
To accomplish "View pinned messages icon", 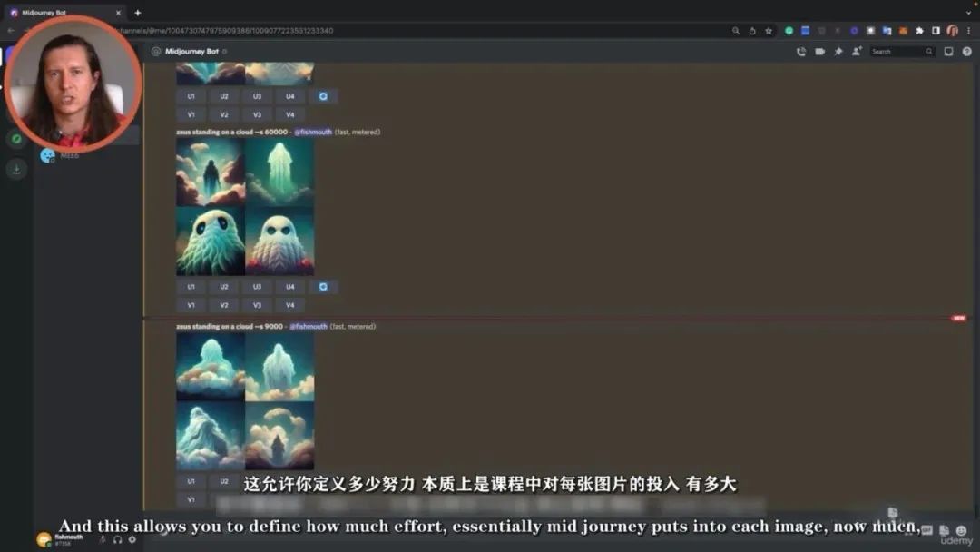I will (x=838, y=52).
